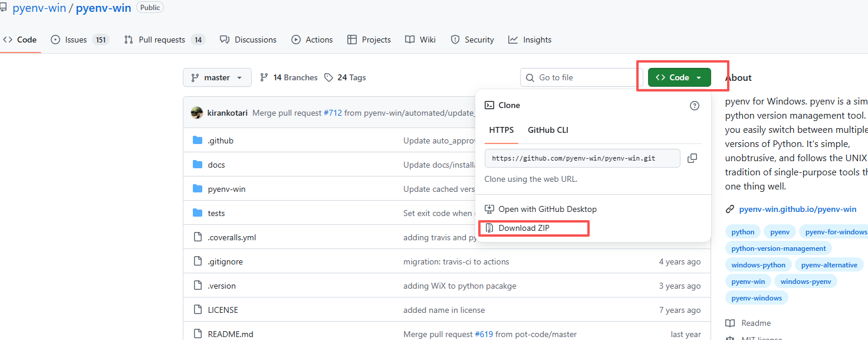Click the Go to file search field

[581, 77]
